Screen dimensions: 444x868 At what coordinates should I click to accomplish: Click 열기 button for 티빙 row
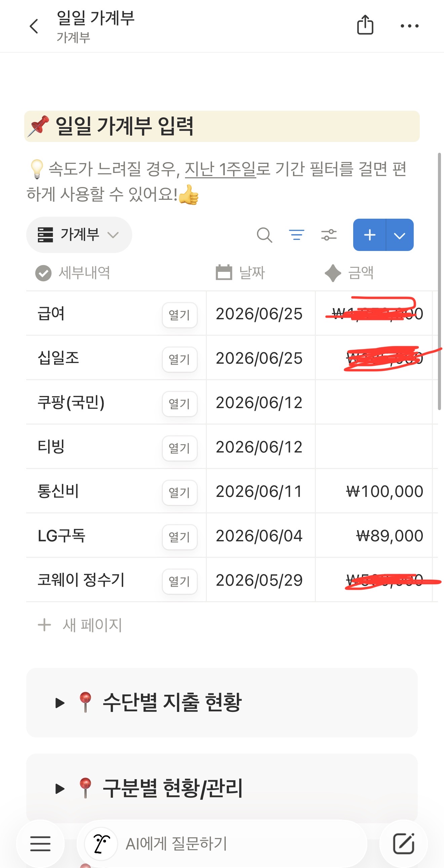point(180,448)
